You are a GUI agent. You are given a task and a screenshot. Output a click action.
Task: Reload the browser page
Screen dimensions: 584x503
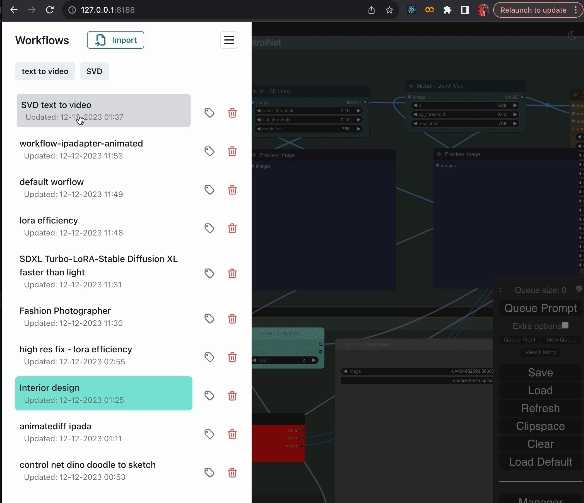[50, 10]
